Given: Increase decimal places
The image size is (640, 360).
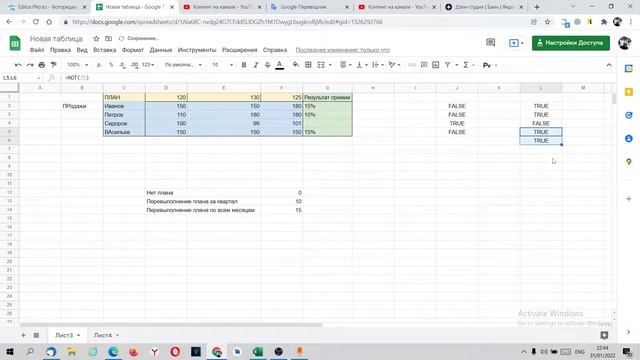Looking at the screenshot, I should [134, 65].
